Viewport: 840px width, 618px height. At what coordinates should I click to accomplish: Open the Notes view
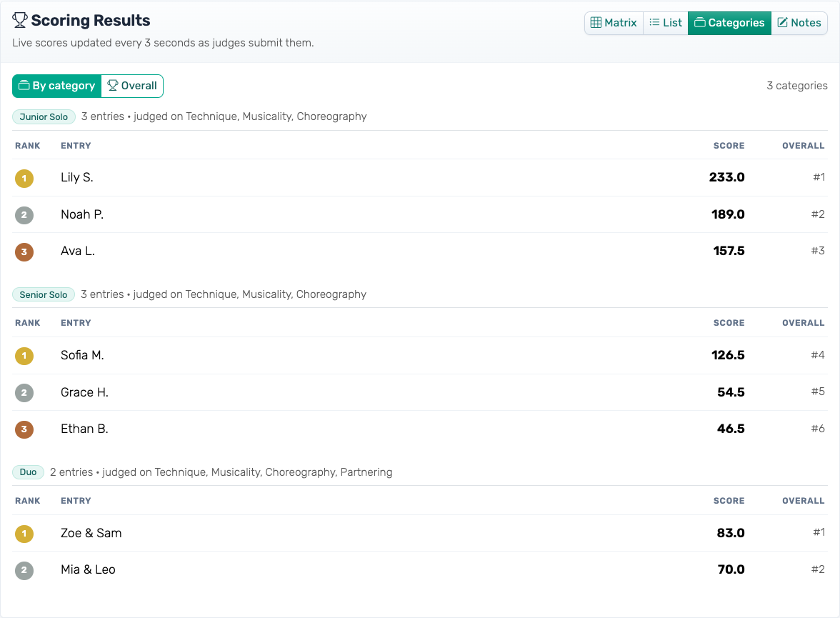point(799,23)
